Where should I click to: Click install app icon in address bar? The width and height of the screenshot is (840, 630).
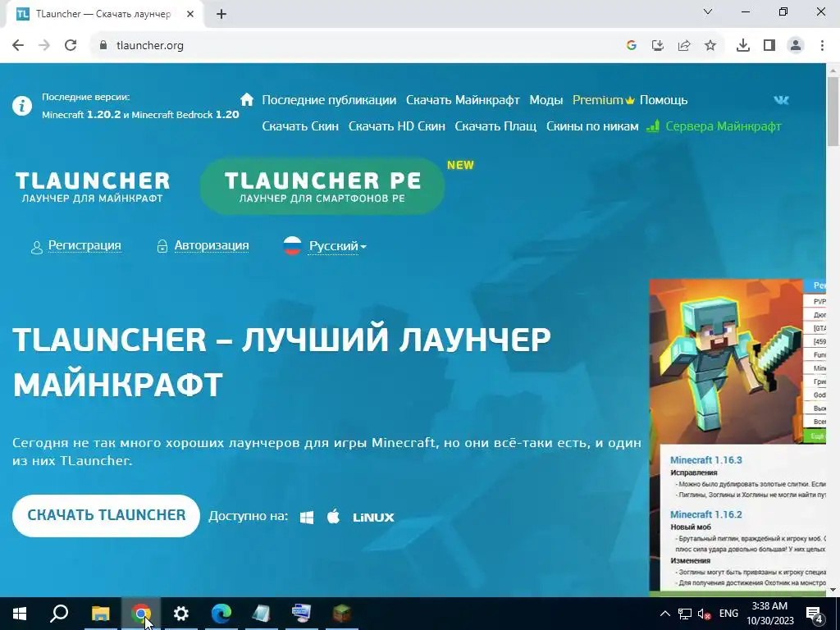coord(658,46)
